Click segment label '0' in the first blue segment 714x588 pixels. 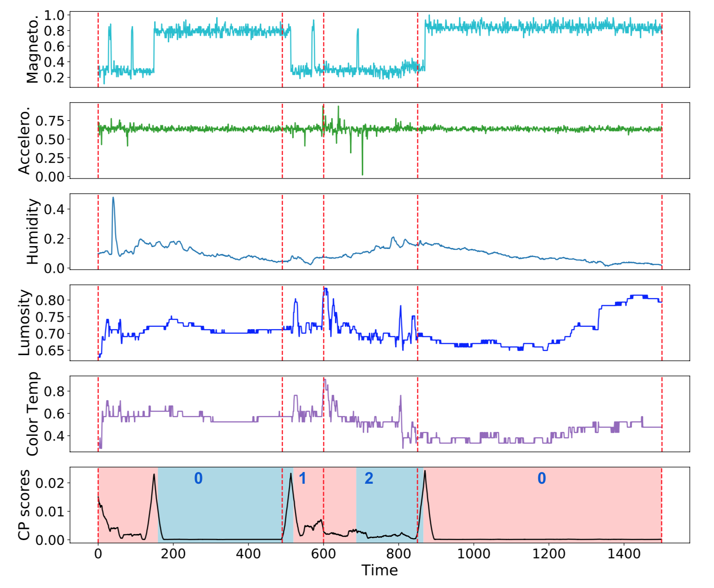pyautogui.click(x=198, y=478)
